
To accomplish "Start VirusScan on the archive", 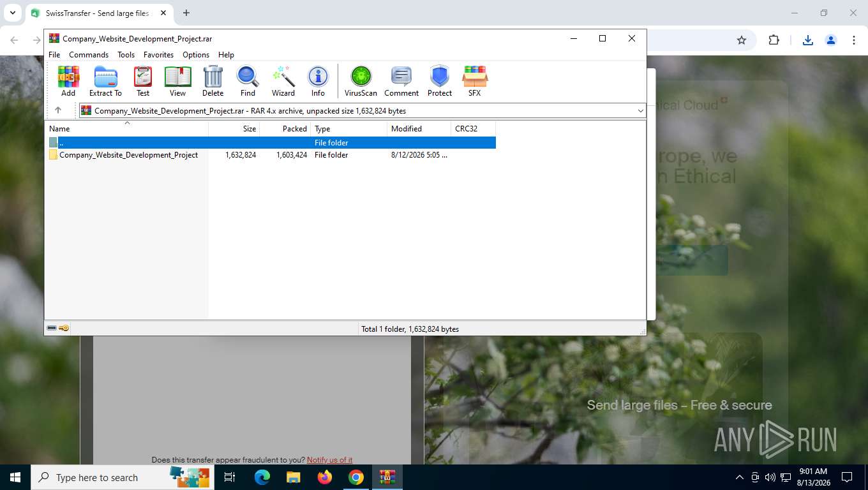I will [x=361, y=81].
